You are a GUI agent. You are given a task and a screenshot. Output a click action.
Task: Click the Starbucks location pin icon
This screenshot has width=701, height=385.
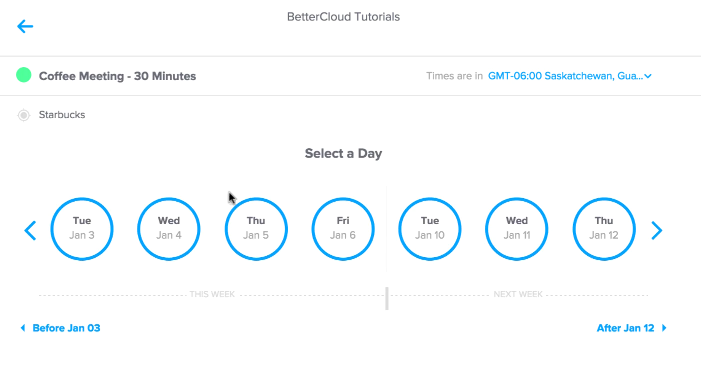click(24, 115)
